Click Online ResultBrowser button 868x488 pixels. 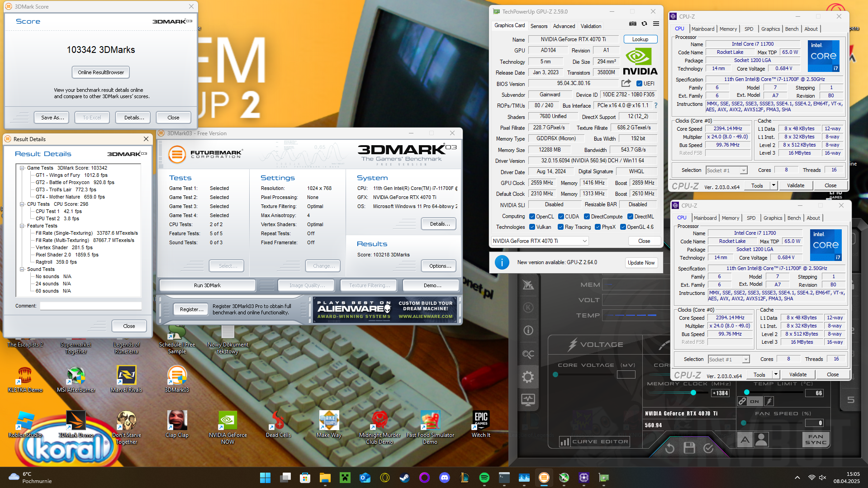point(101,72)
